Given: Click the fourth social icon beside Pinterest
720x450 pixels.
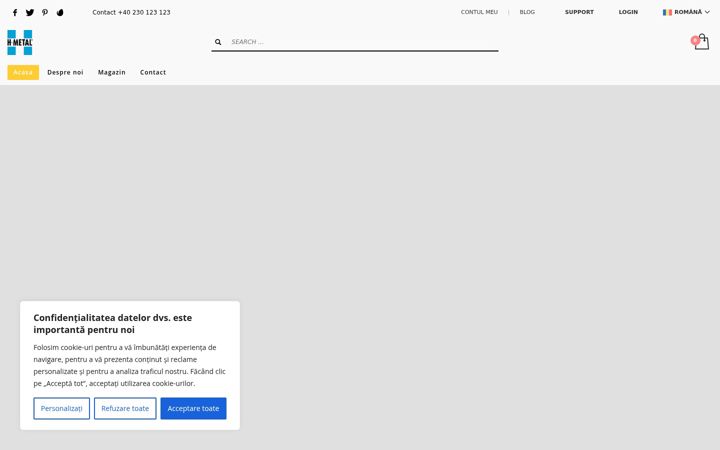Looking at the screenshot, I should click(60, 12).
